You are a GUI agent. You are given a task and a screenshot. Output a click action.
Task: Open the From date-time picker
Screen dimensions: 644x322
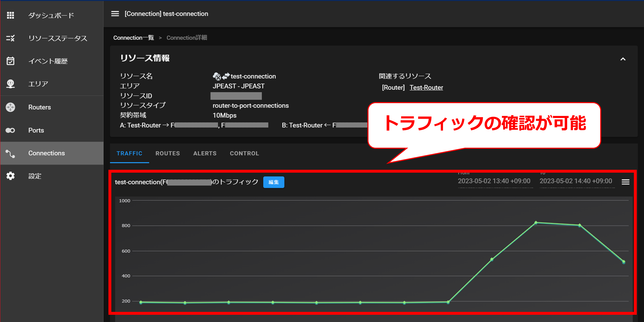pyautogui.click(x=494, y=181)
